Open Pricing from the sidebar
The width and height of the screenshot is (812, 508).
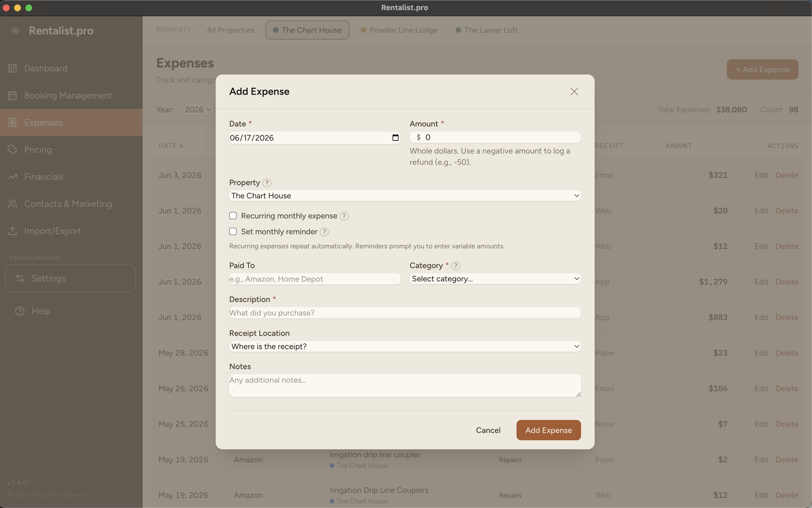pos(71,150)
